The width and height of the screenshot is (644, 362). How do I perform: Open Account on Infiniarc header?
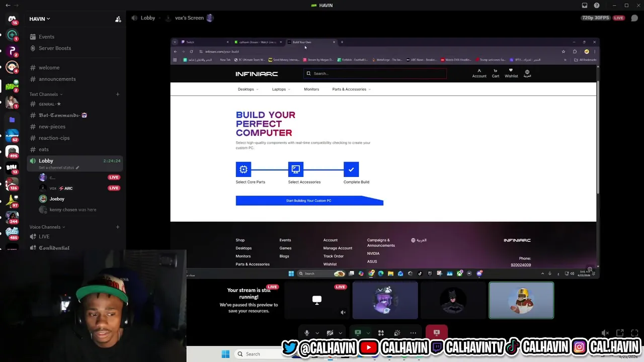point(479,73)
